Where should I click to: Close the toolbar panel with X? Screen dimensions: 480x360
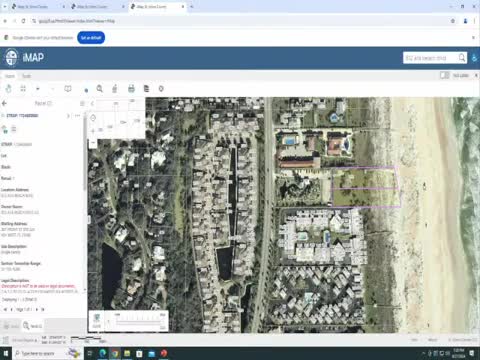click(476, 75)
